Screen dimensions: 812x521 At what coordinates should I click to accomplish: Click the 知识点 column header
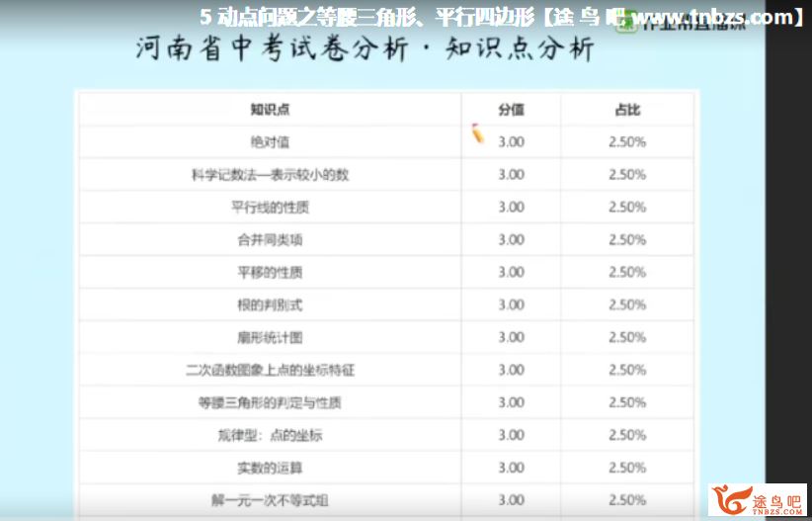point(270,111)
